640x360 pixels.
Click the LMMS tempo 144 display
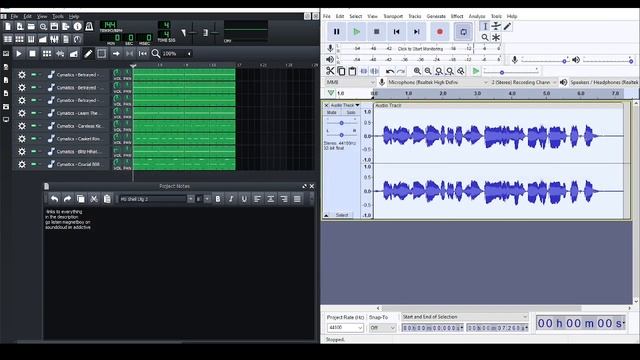[109, 25]
